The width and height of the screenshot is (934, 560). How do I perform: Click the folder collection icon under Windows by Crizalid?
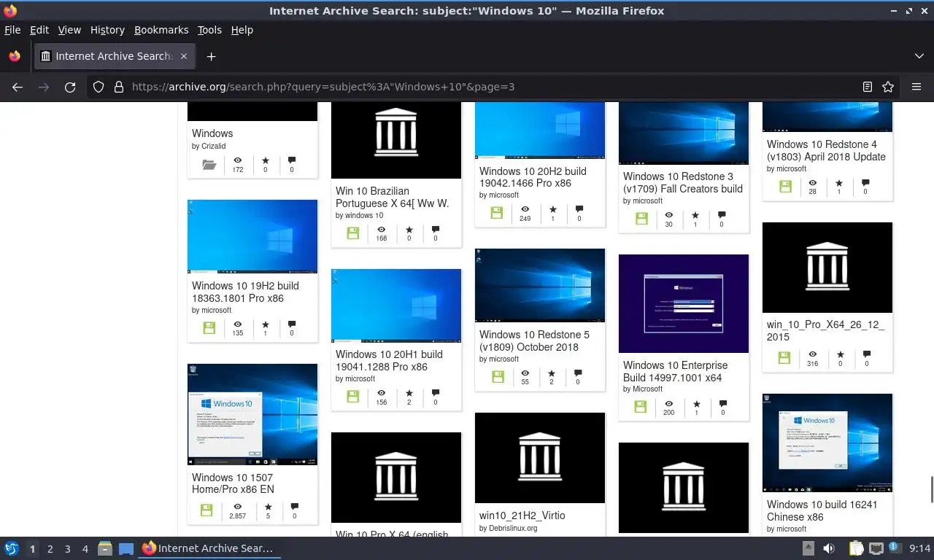(x=209, y=165)
